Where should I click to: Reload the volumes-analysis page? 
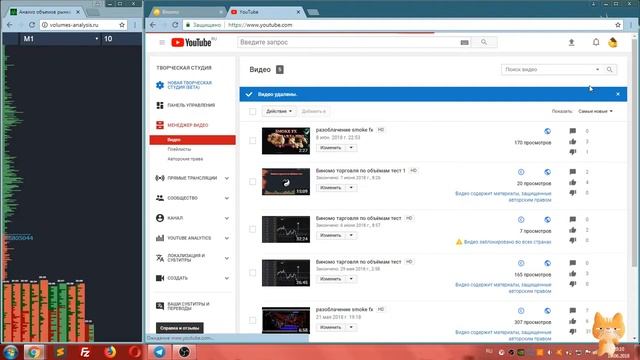tap(31, 25)
